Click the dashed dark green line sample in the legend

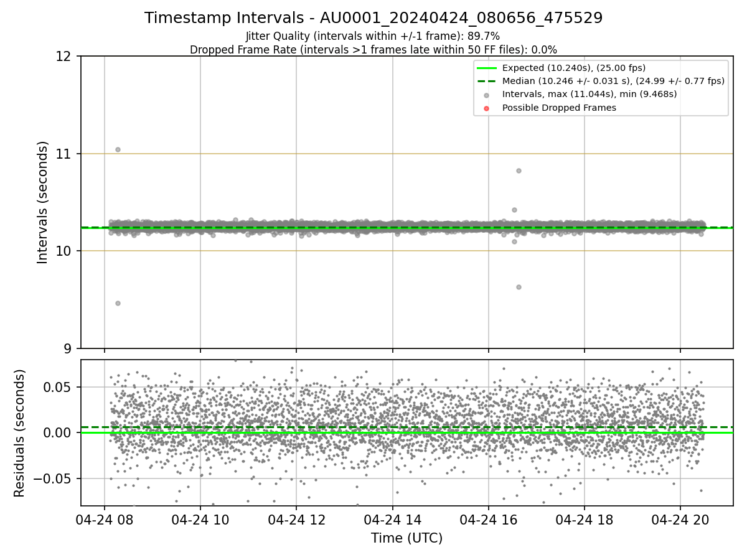[487, 81]
